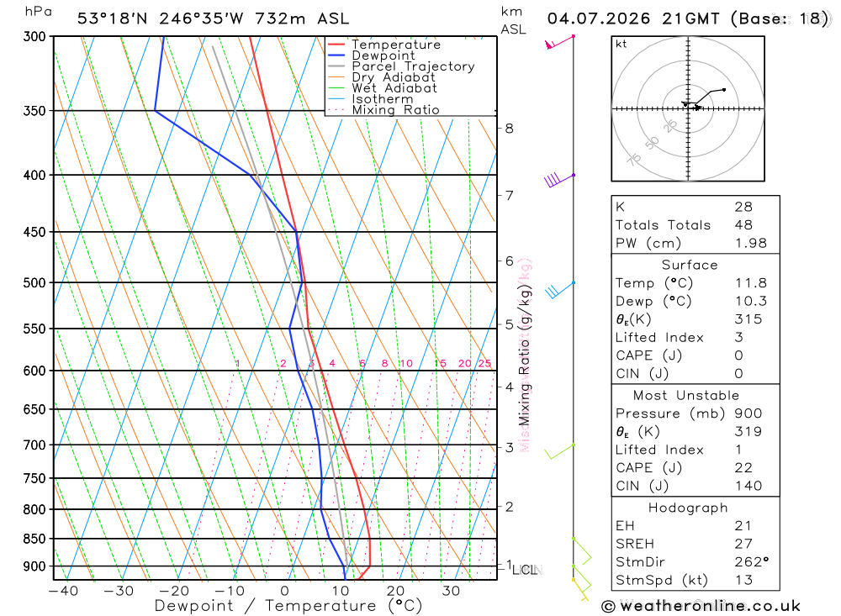Click the Surface theta-E value 315

[x=748, y=319]
